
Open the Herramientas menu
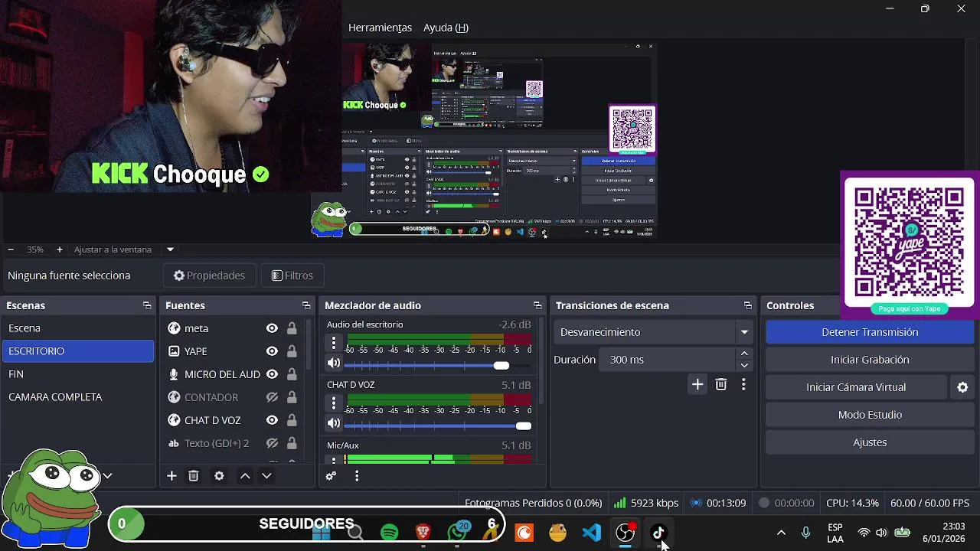(380, 28)
